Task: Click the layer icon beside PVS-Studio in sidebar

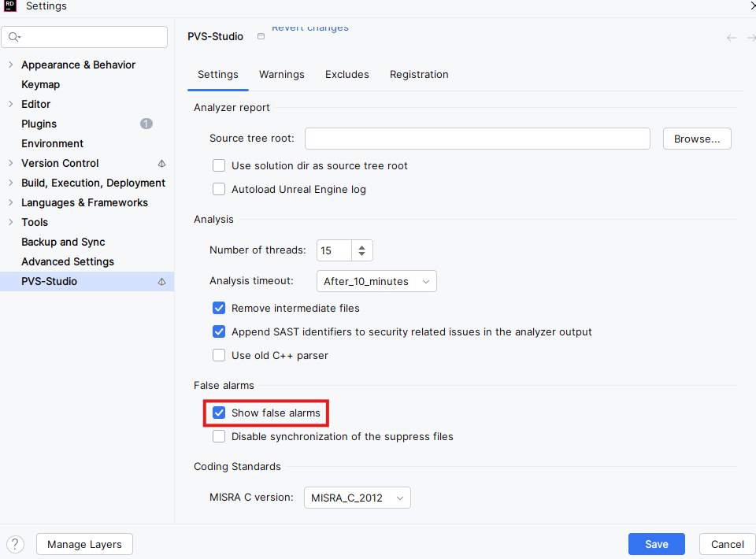Action: coord(161,282)
